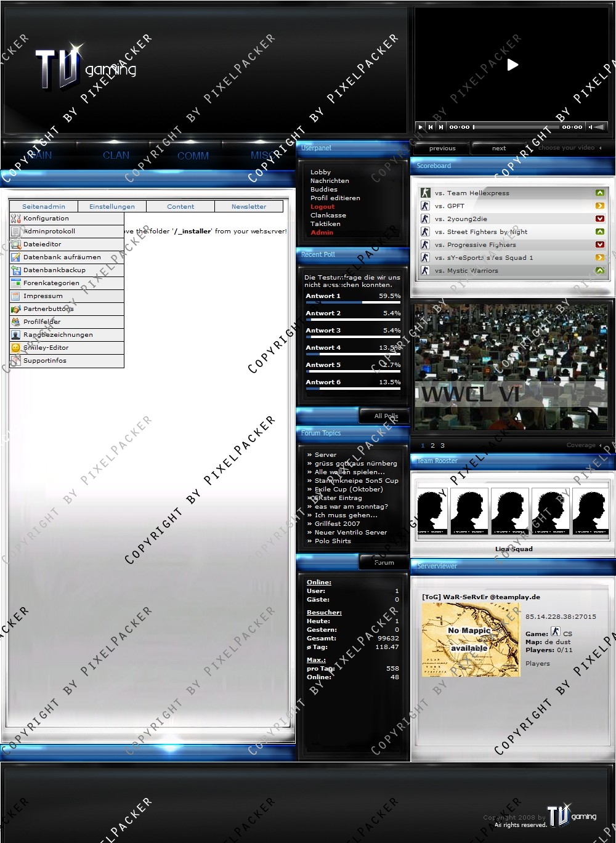Viewport: 616px width, 843px height.
Task: Click the Datenbankbackup disk icon
Action: (x=15, y=270)
